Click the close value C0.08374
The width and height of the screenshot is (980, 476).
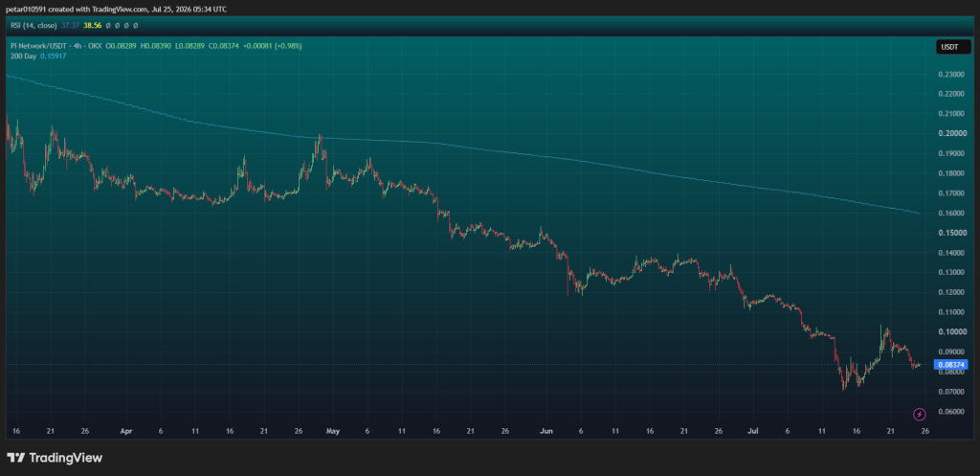[225, 46]
